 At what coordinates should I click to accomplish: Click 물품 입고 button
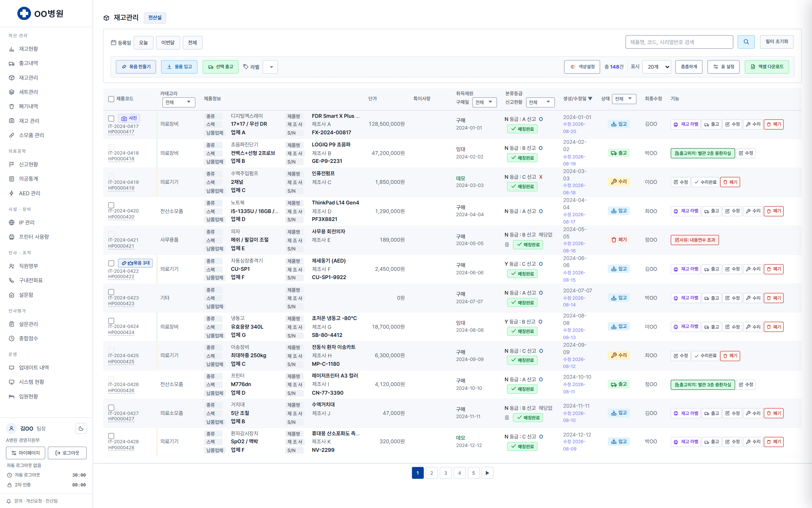coord(179,67)
